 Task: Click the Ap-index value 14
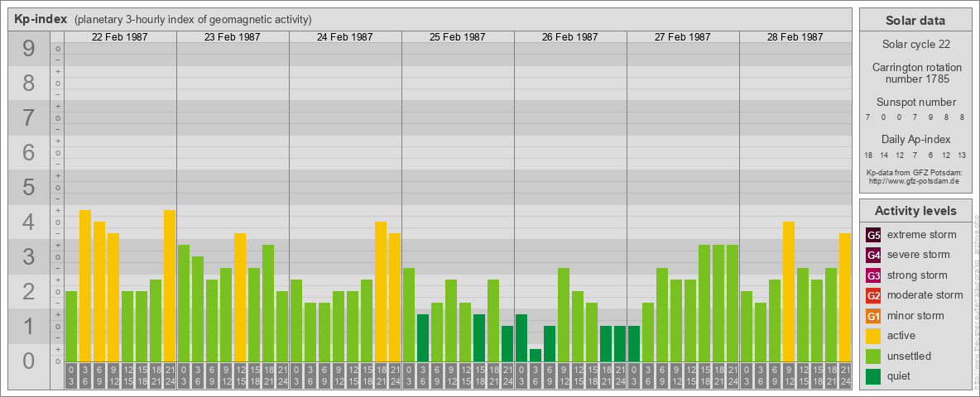(884, 155)
